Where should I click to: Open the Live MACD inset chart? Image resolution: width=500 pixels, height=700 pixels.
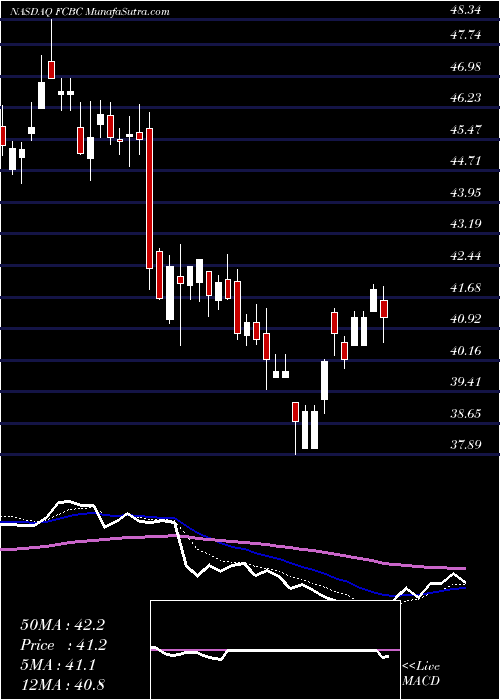click(275, 650)
